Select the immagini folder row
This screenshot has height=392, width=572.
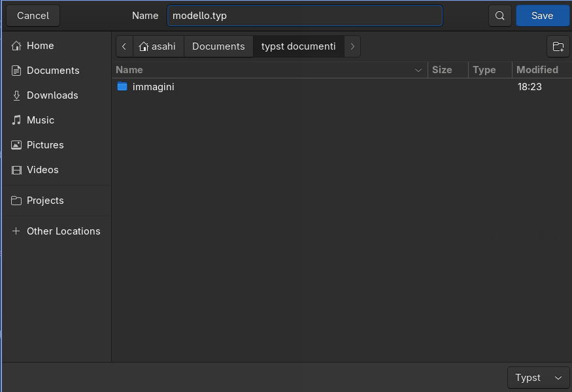coord(342,87)
